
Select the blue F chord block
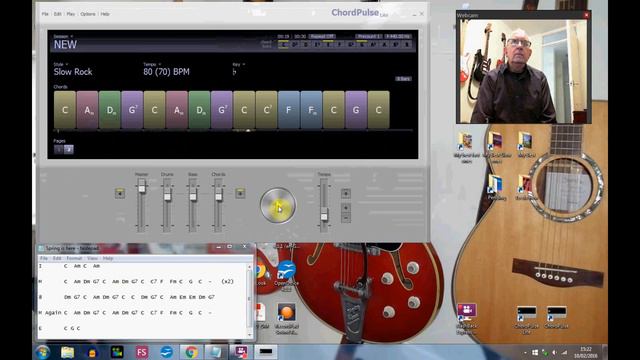(289, 110)
